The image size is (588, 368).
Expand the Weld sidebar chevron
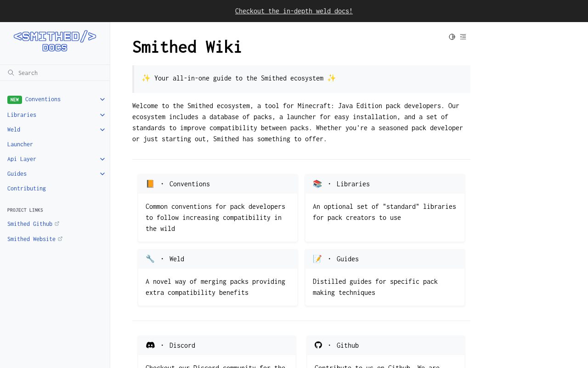point(102,130)
